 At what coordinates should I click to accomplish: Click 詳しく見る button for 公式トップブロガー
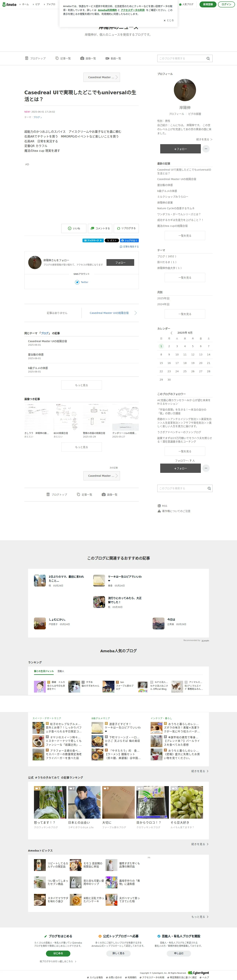[x=118, y=953]
